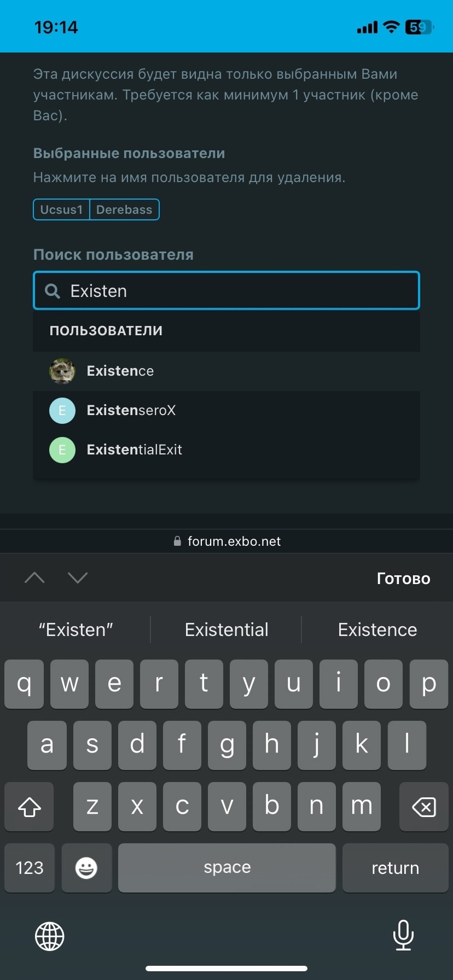The image size is (453, 980).
Task: Switch keyboard language with globe icon
Action: coord(50,936)
